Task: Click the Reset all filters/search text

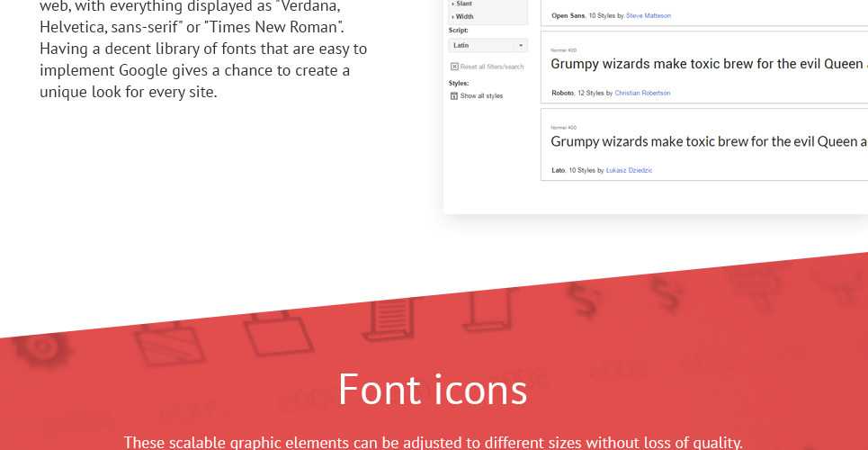Action: pos(491,67)
